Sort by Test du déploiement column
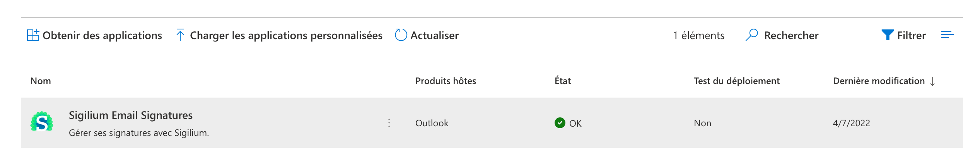980x165 pixels. pyautogui.click(x=736, y=81)
